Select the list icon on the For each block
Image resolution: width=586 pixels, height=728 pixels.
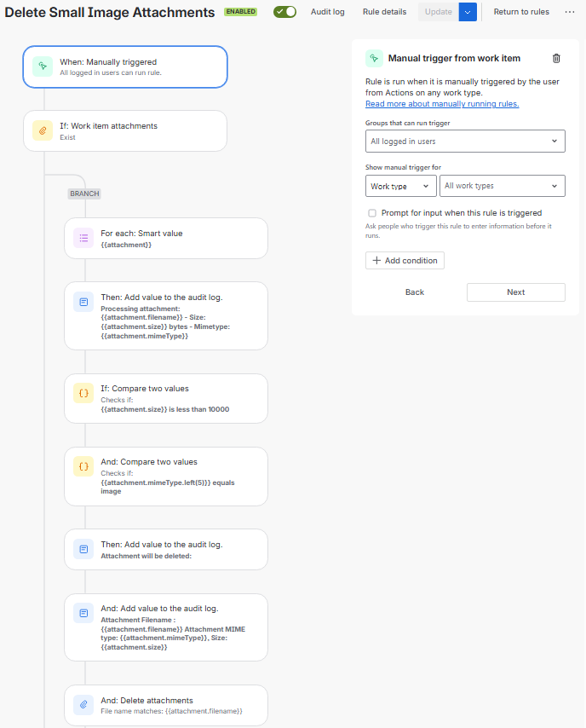tap(83, 239)
